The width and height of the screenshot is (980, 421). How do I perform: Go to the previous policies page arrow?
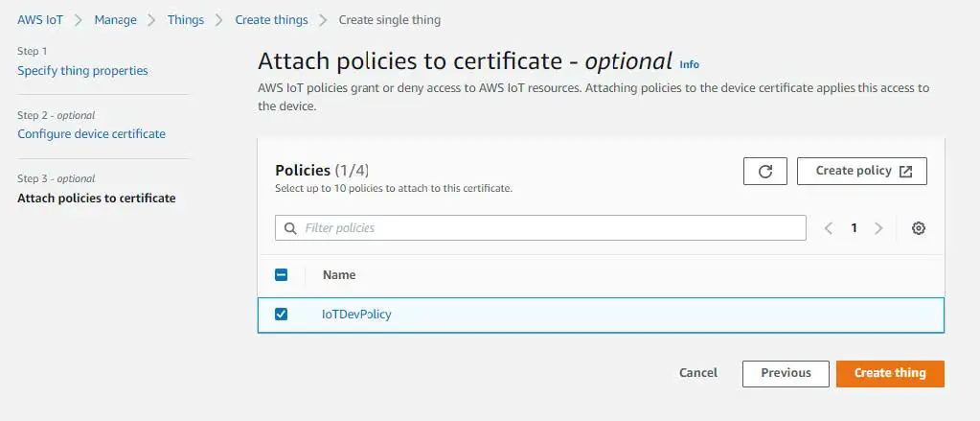coord(830,228)
